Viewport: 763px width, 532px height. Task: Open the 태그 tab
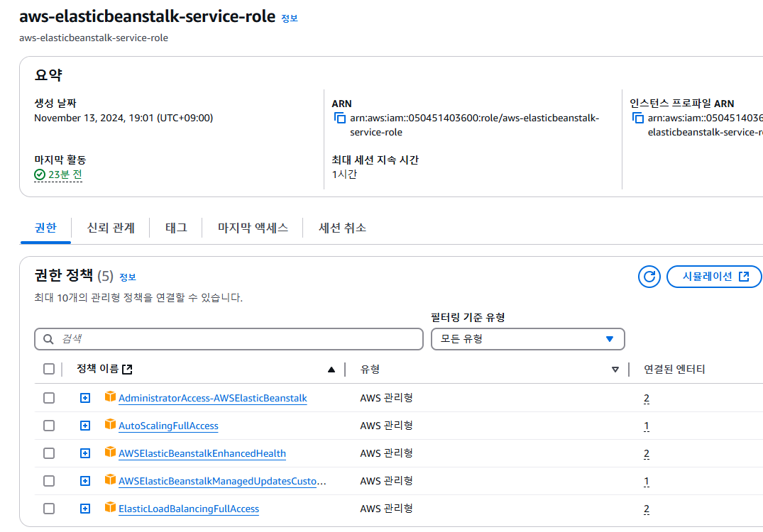[x=176, y=228]
